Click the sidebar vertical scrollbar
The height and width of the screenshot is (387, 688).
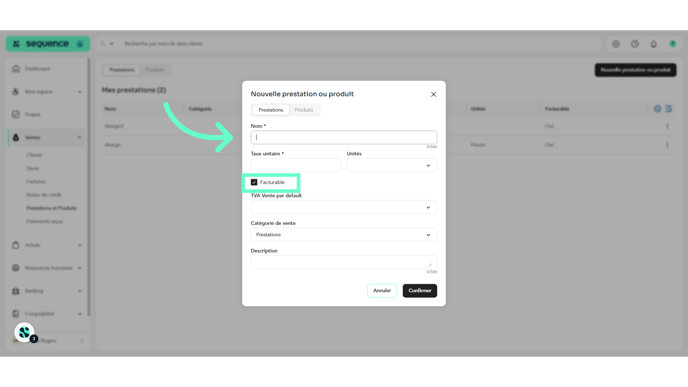89,187
